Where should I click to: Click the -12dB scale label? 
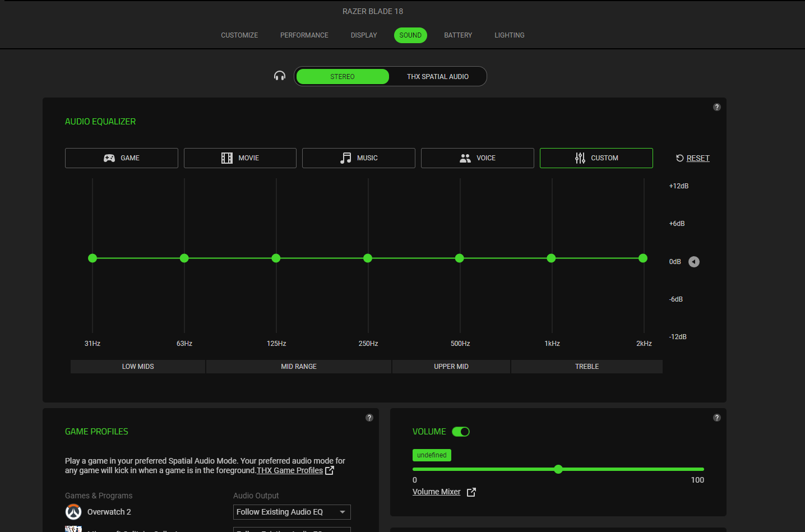coord(678,337)
